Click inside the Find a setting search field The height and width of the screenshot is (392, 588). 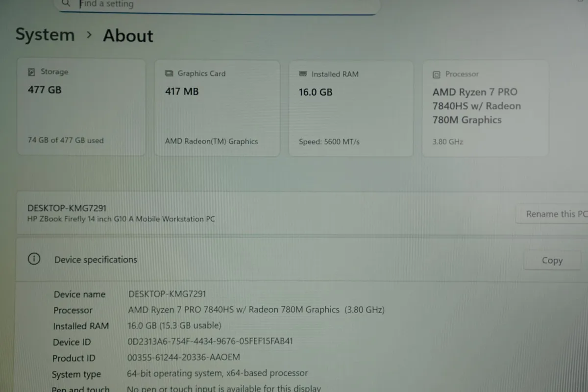point(196,4)
